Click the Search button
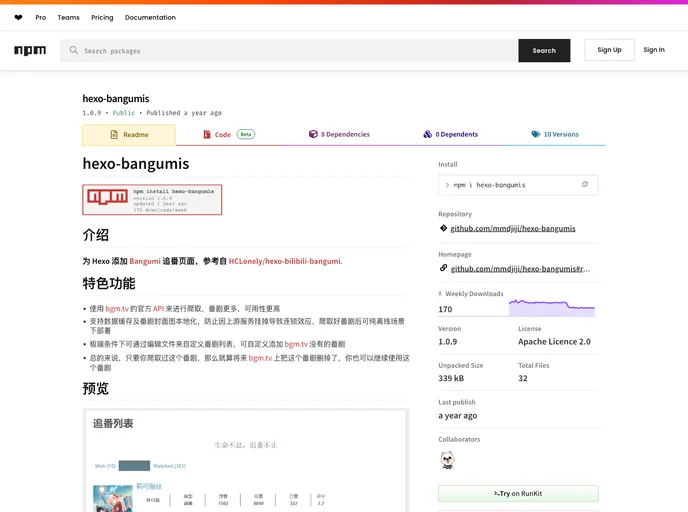 (544, 50)
